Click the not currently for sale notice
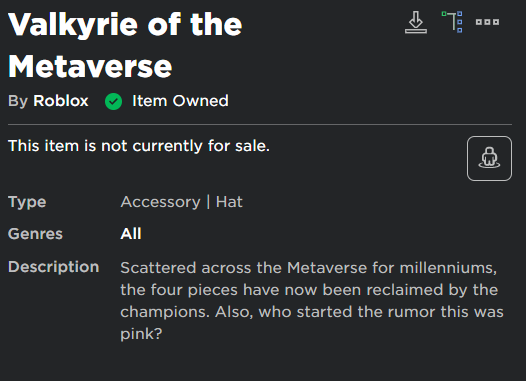Screen dimensions: 526x381 (139, 146)
